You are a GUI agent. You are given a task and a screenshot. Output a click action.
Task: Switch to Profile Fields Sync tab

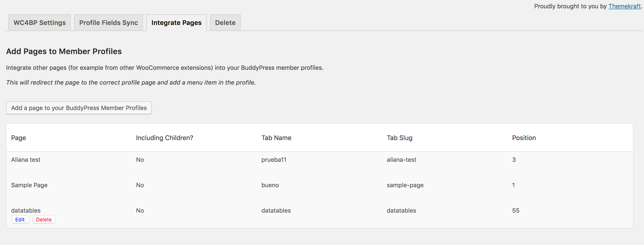tap(108, 23)
